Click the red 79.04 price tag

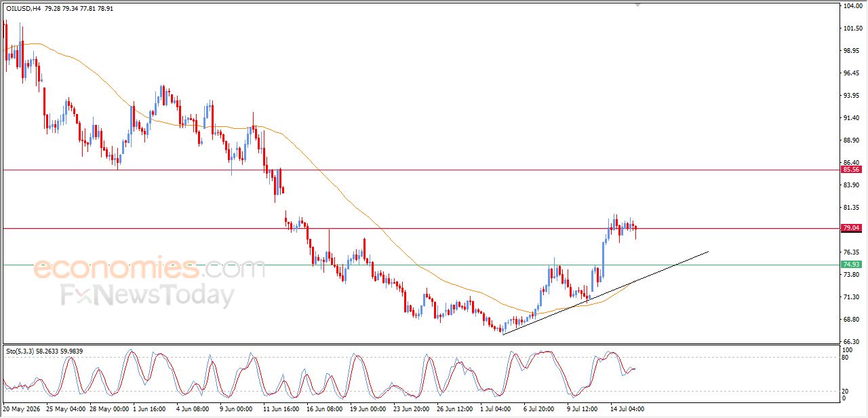tap(851, 228)
